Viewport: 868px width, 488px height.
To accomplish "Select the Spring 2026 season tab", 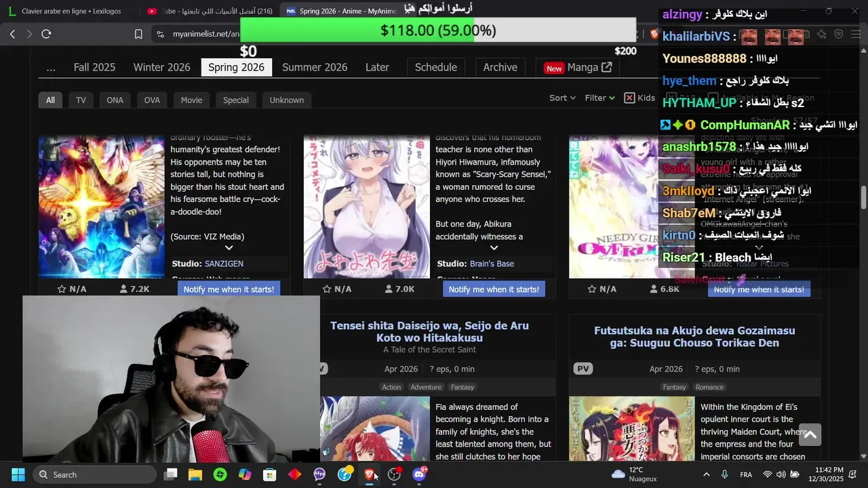I will coord(236,67).
